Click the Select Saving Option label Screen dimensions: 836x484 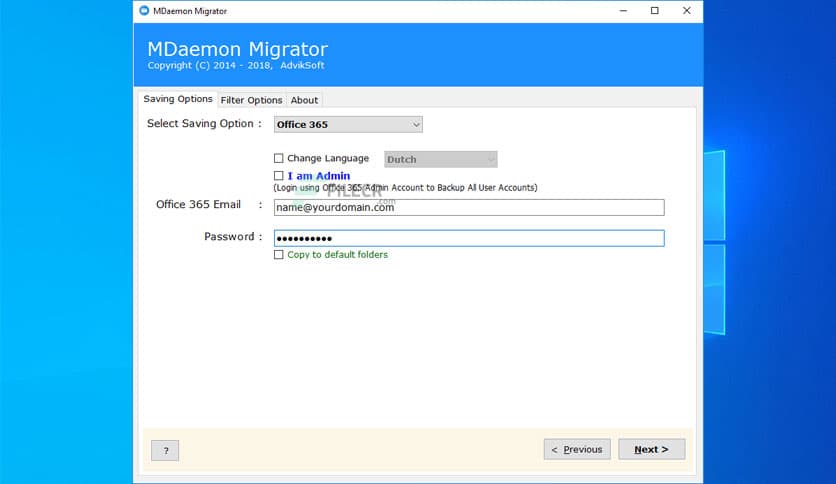tap(204, 124)
